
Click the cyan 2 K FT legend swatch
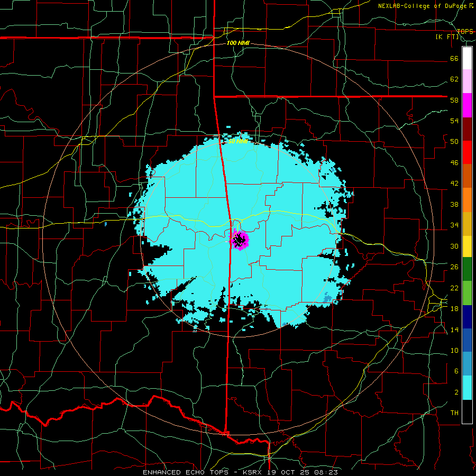pos(467,388)
